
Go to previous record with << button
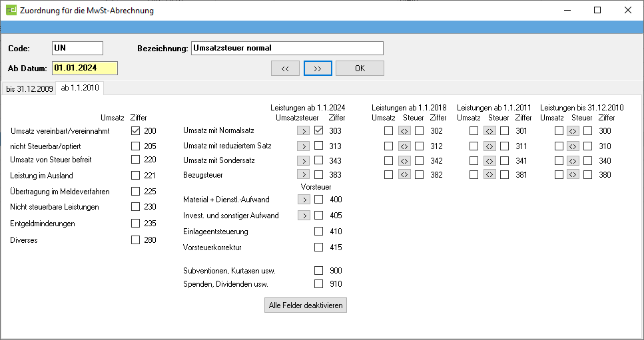(285, 69)
